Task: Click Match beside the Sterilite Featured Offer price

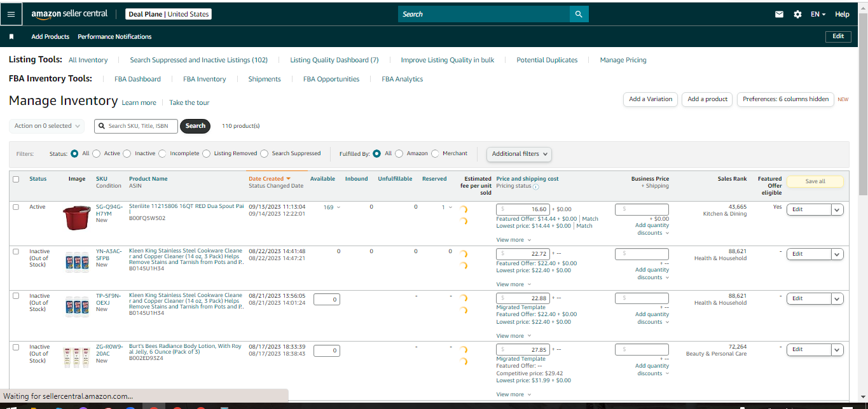Action: (590, 219)
